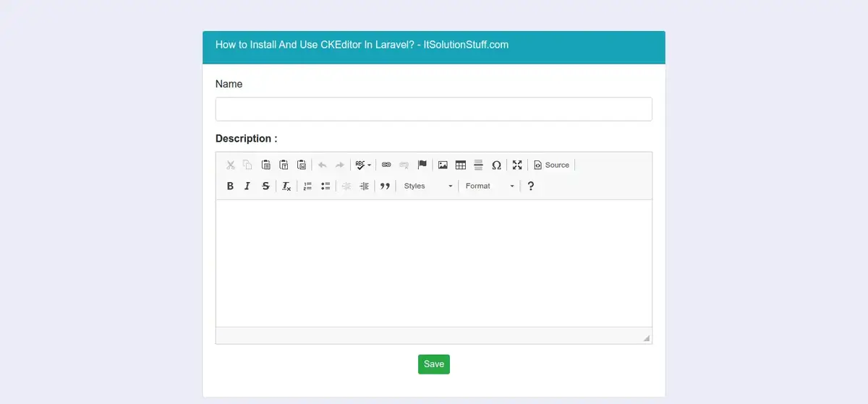Insert a table into the editor

point(461,166)
